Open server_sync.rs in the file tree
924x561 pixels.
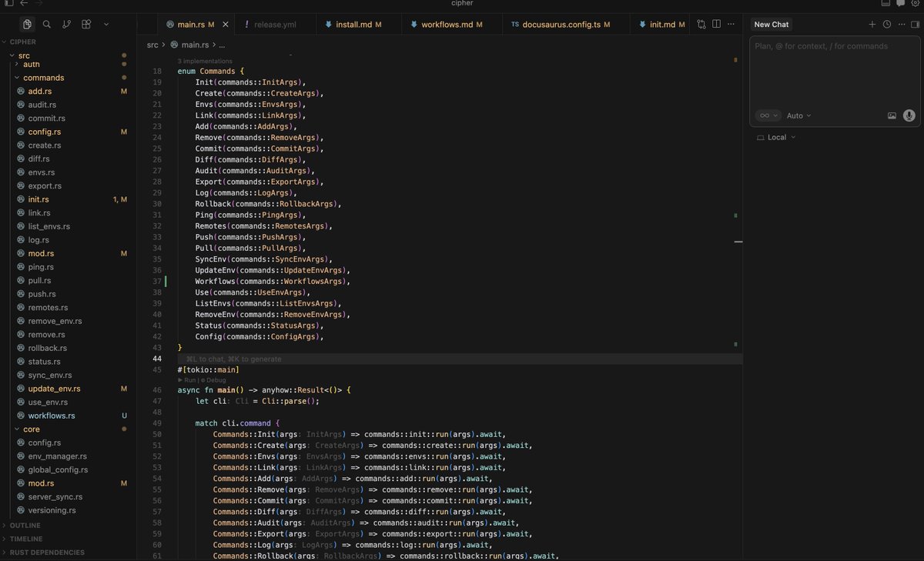click(x=55, y=496)
